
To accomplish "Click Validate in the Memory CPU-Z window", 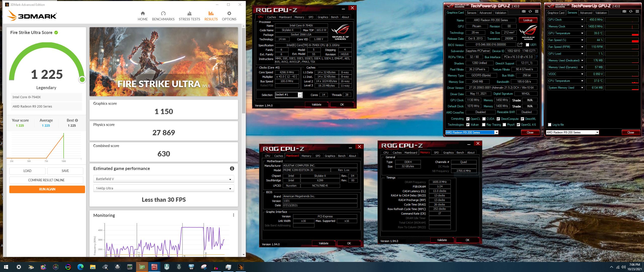I will click(x=442, y=240).
